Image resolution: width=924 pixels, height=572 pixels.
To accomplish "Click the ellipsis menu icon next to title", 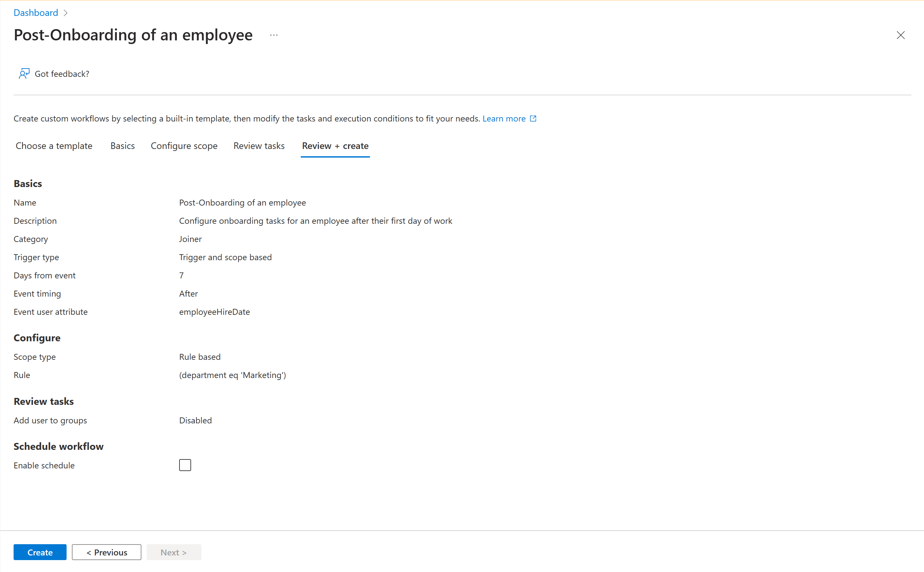I will 274,34.
